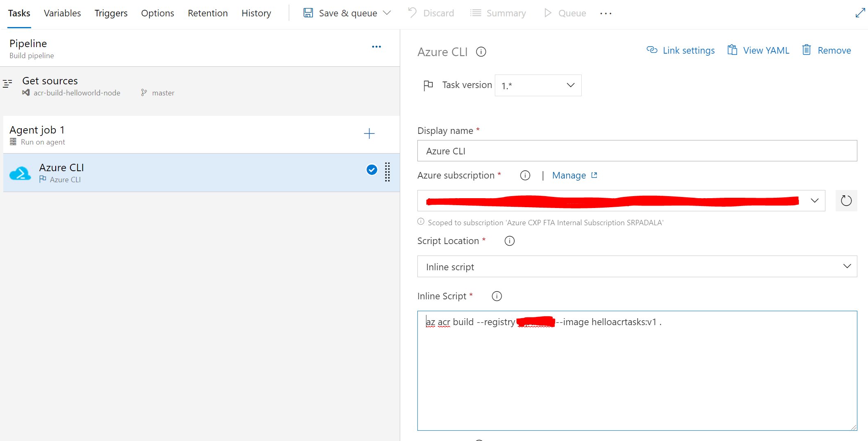This screenshot has height=441, width=868.
Task: Open the History tab
Action: 256,13
